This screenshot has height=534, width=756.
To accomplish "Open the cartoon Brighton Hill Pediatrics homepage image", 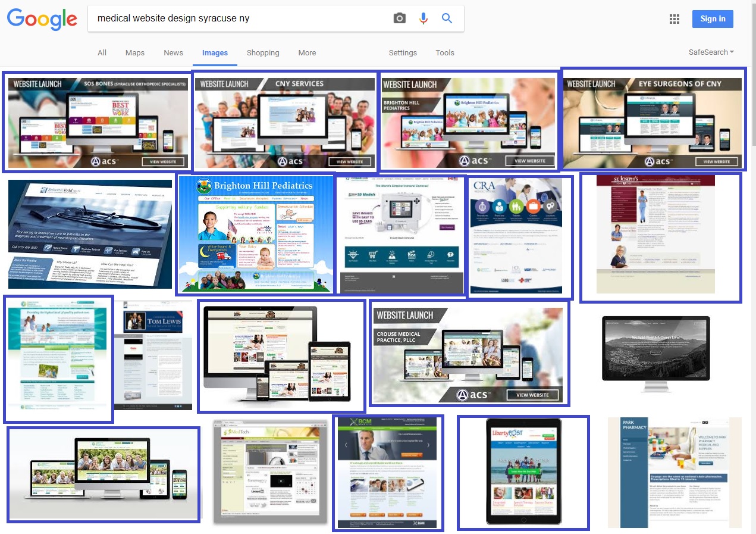I will 256,234.
